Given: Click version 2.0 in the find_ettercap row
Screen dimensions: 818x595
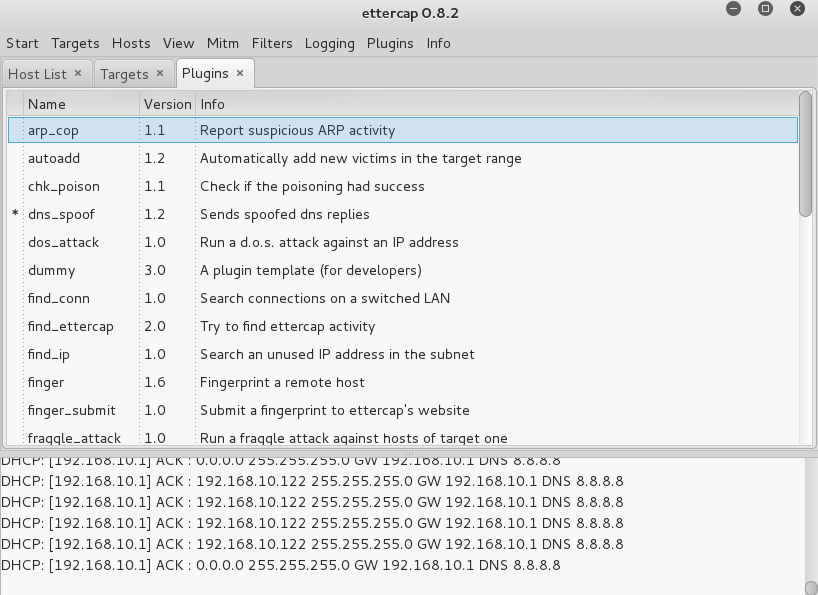Looking at the screenshot, I should [x=155, y=326].
